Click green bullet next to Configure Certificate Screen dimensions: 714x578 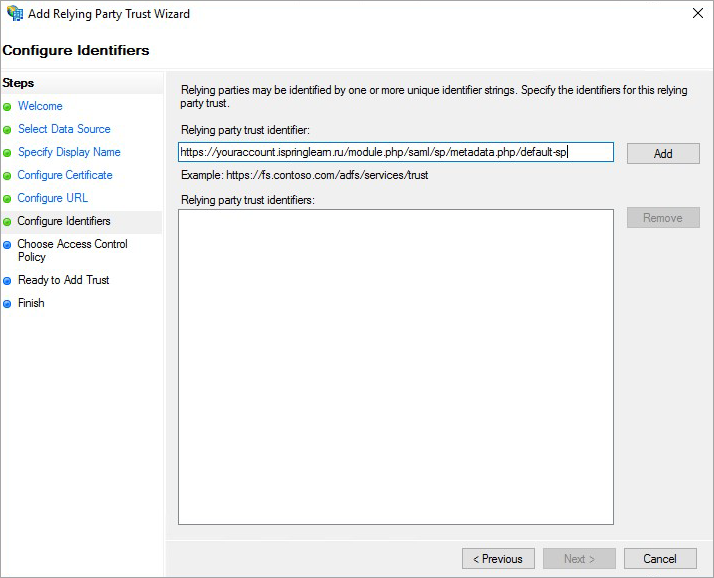tap(7, 176)
